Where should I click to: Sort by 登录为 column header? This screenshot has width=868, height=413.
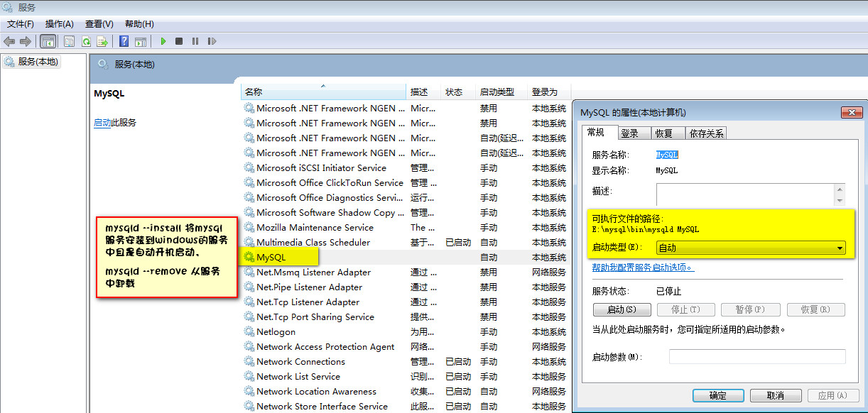pos(549,92)
